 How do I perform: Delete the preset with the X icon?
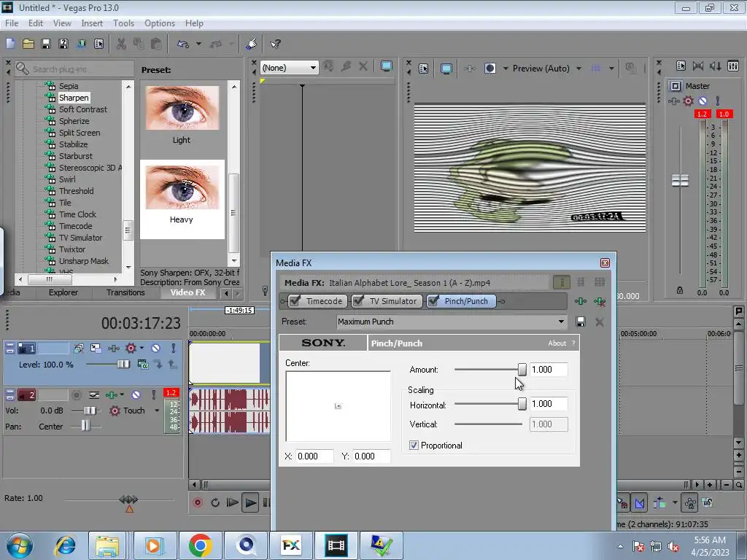[600, 322]
